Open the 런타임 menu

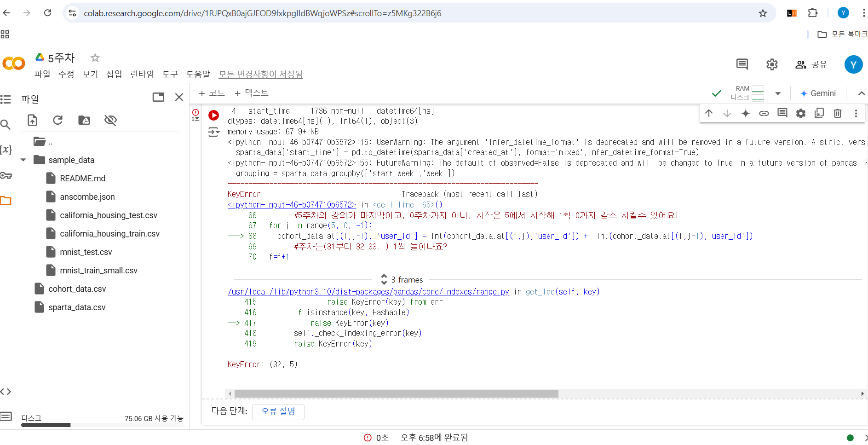142,74
